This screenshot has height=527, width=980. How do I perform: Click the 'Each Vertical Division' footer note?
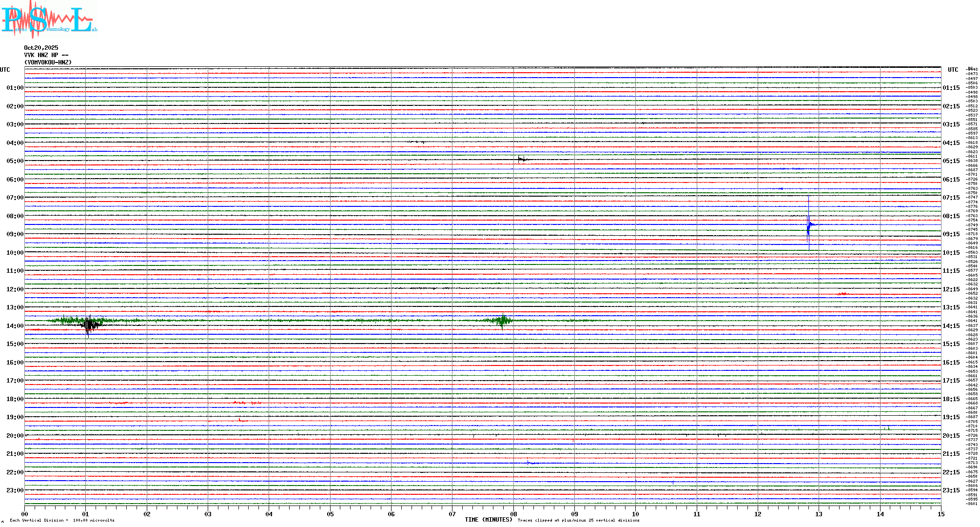[x=62, y=520]
